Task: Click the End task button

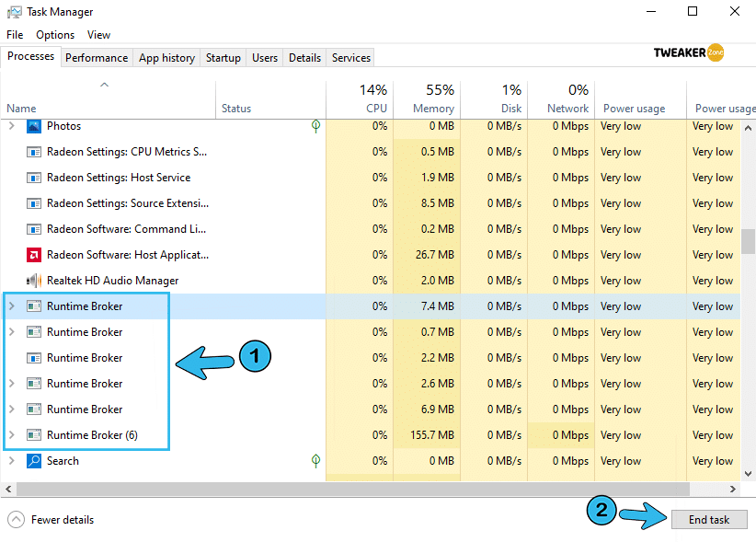Action: [x=709, y=520]
